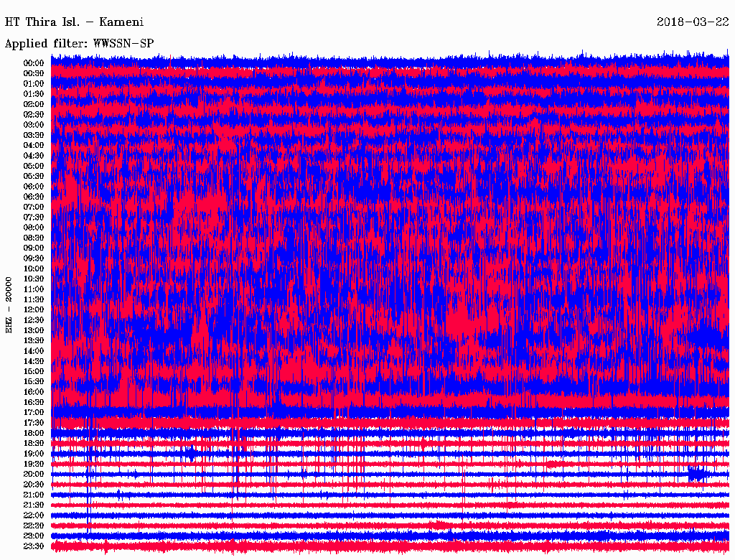Click the 10:00 time label
The image size is (735, 560).
coord(34,269)
